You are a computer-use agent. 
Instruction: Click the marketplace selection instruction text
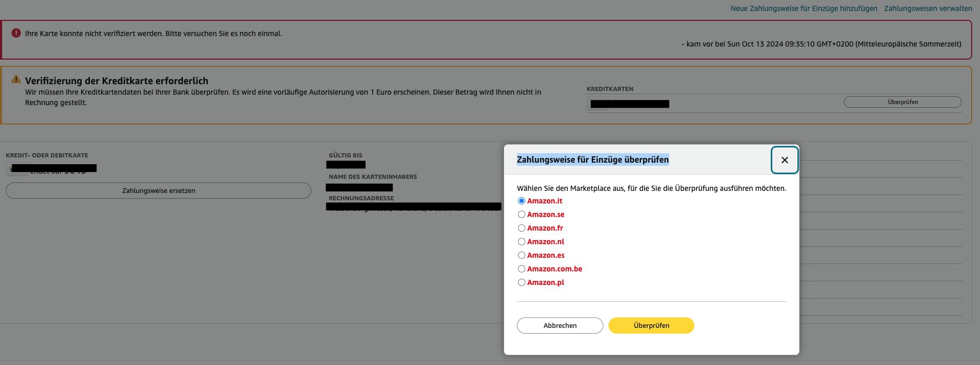click(x=651, y=188)
